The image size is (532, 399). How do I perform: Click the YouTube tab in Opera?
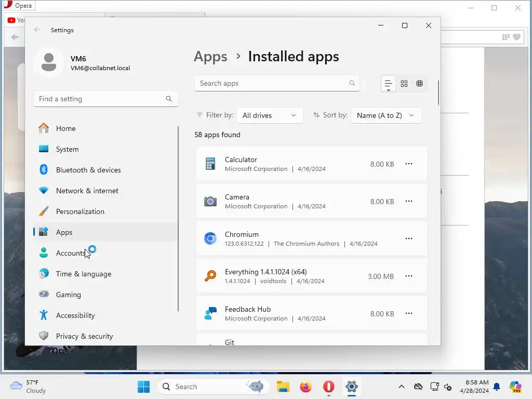(x=16, y=20)
